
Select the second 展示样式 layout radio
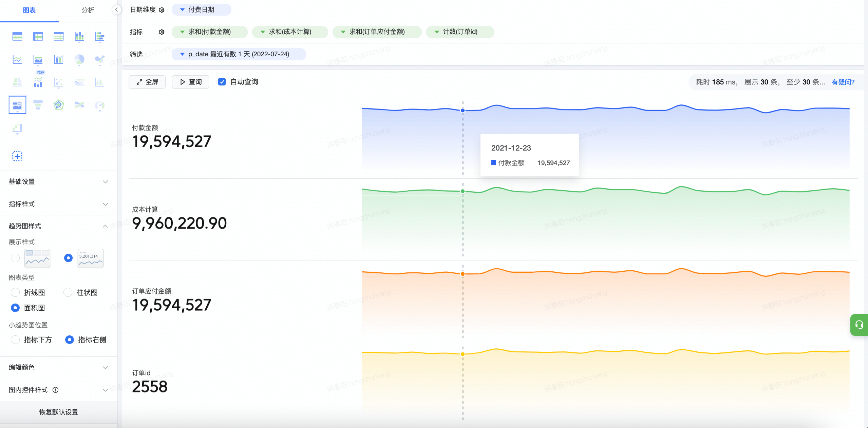[x=68, y=258]
